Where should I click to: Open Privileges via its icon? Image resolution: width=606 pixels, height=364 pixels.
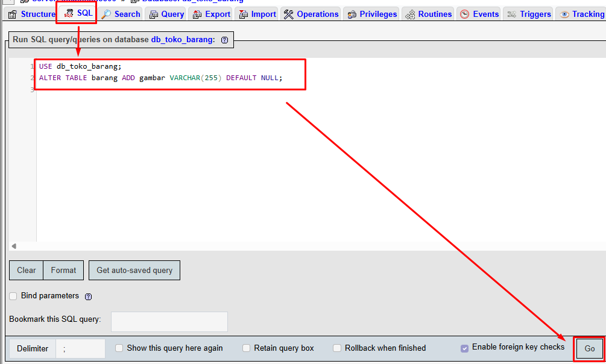[x=352, y=14]
